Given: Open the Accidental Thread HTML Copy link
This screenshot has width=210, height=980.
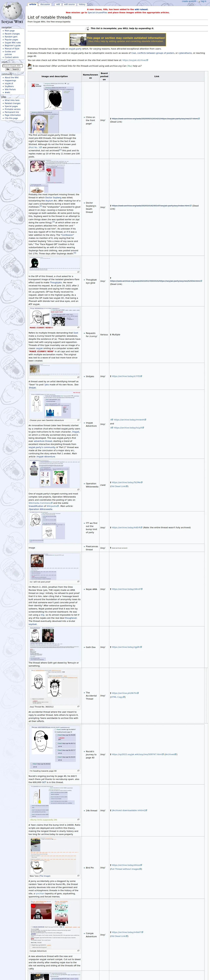Looking at the screenshot, I should click(117, 697).
